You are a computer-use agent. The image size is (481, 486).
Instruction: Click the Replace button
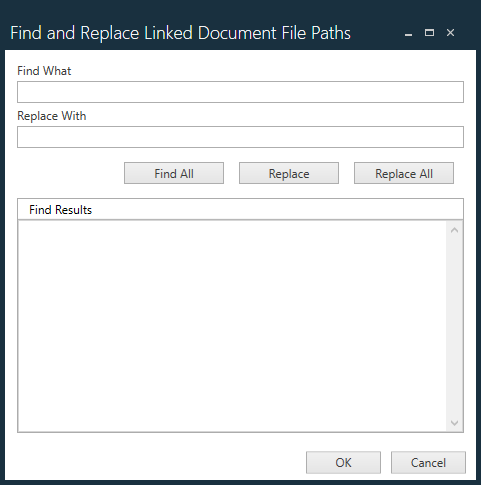(x=289, y=173)
